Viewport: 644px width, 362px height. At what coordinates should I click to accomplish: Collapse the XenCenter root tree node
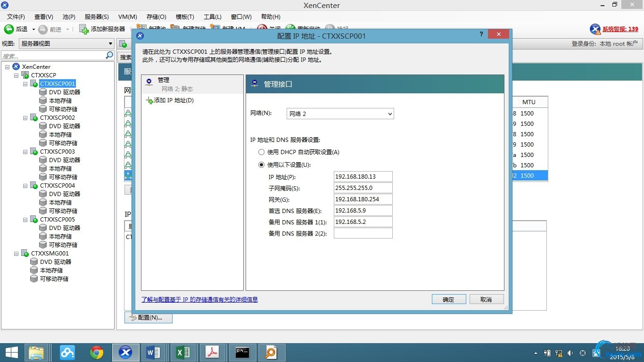click(8, 67)
